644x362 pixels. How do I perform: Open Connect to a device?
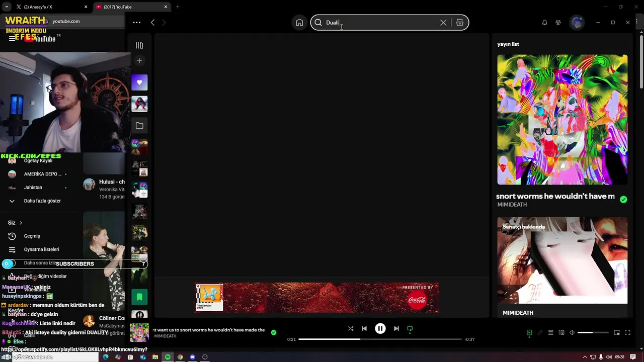point(561,333)
